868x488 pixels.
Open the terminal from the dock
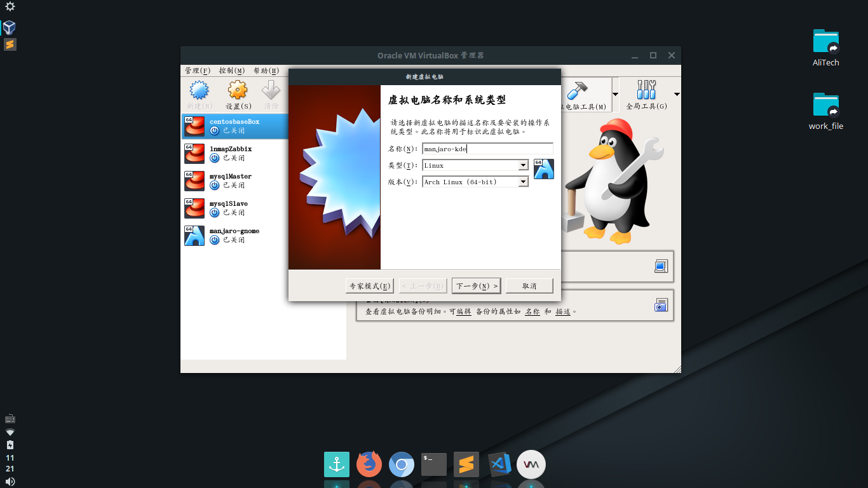(x=434, y=464)
